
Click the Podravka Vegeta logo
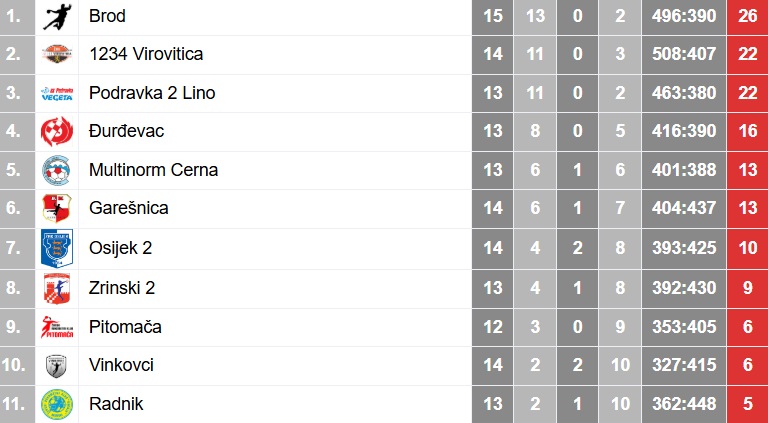57,93
